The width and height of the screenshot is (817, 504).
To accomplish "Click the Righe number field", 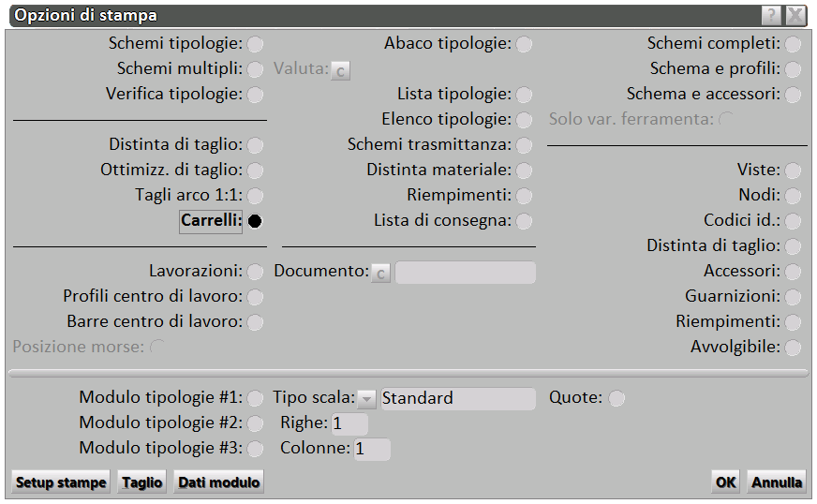I will [349, 423].
